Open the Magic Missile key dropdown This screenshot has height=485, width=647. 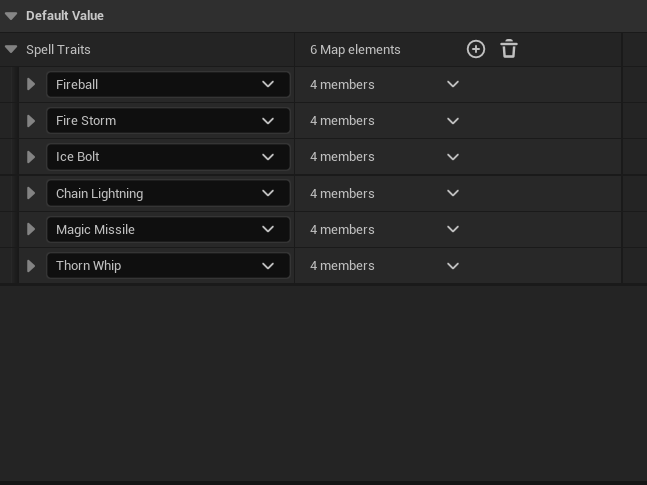pyautogui.click(x=168, y=229)
